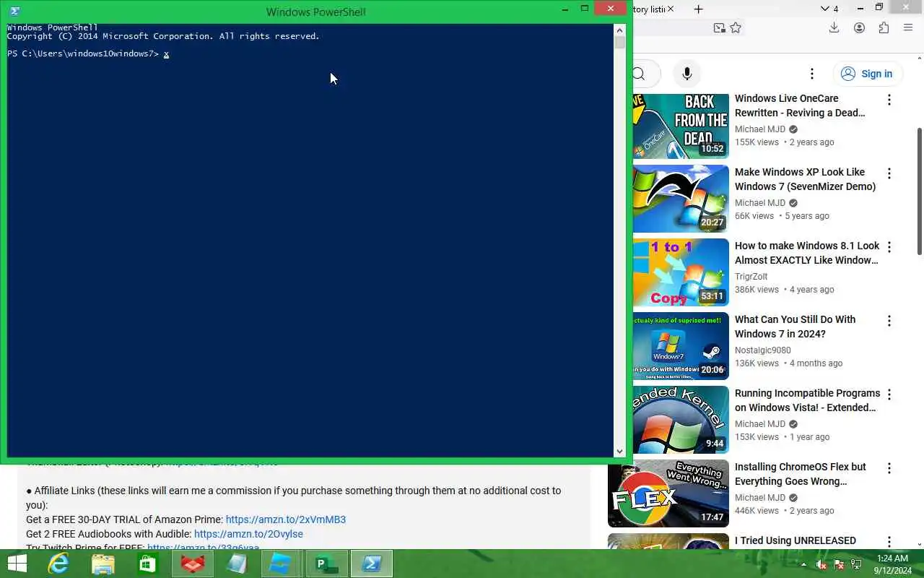Bookmark this page with the star icon
The image size is (924, 578).
(736, 28)
